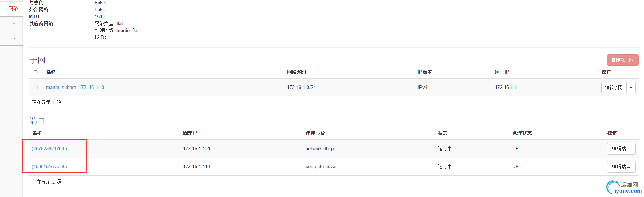Click the 网关IP column header

(x=502, y=72)
